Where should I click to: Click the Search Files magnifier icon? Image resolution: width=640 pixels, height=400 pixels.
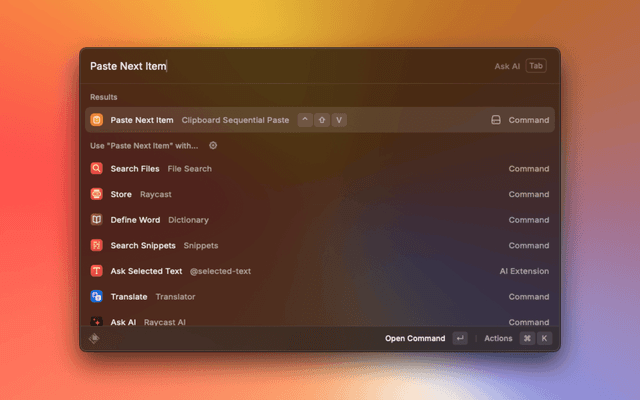[x=97, y=169]
